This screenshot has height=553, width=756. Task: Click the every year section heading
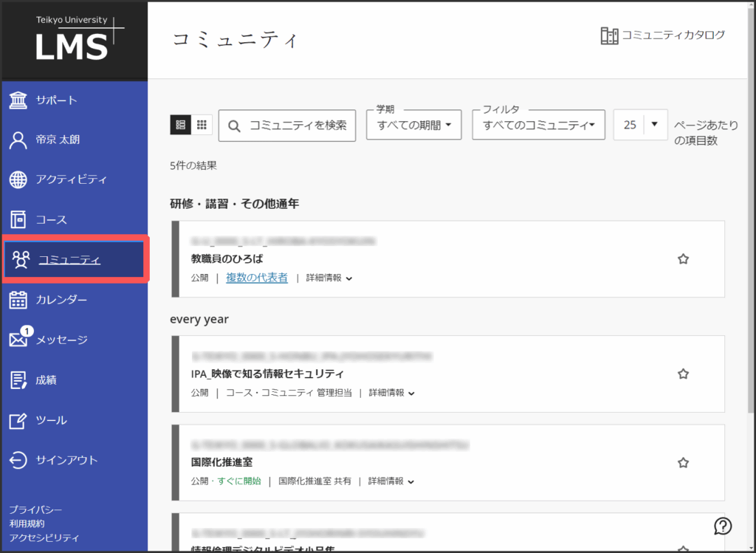pyautogui.click(x=199, y=319)
